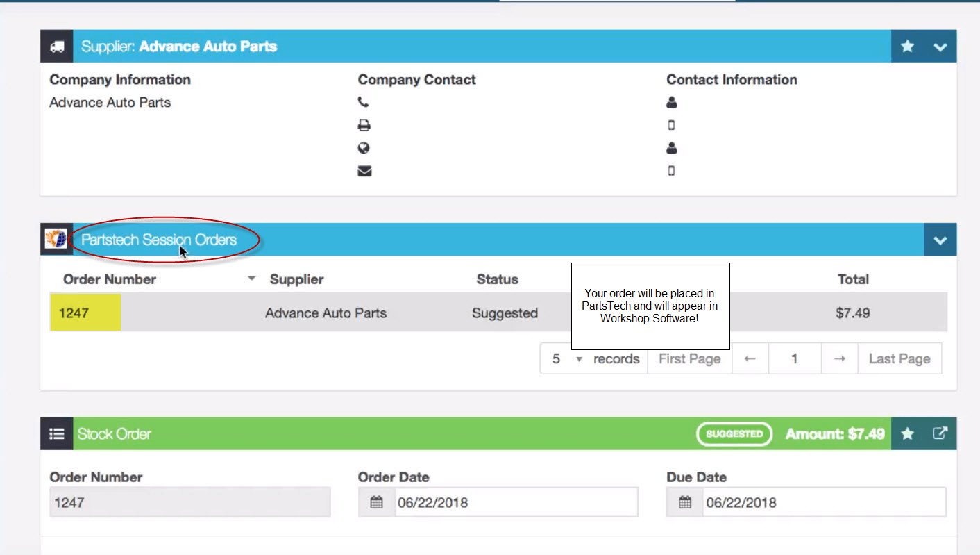Click the supplier truck icon
The height and width of the screenshot is (555, 980).
57,47
